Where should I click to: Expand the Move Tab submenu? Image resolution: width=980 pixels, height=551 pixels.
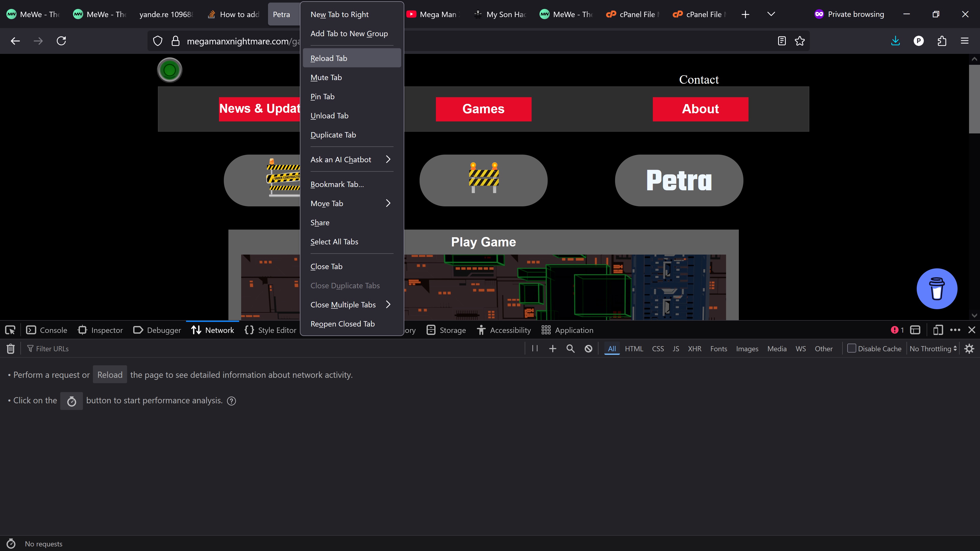pyautogui.click(x=351, y=204)
